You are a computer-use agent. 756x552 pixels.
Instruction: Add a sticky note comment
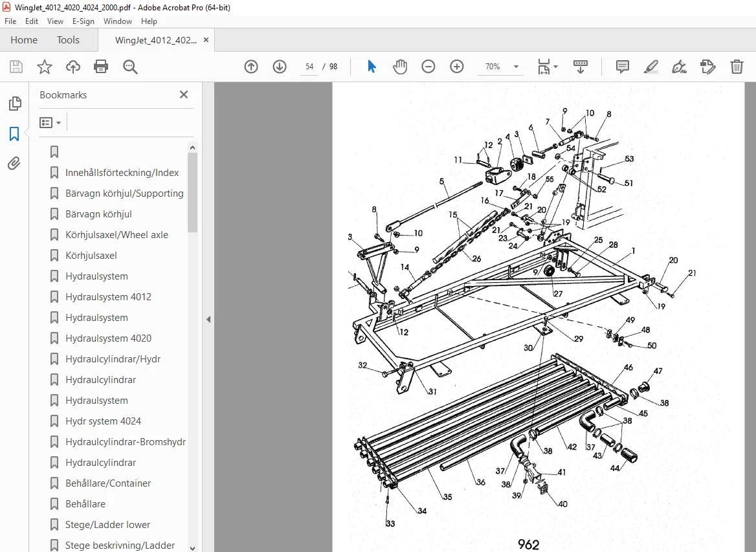pyautogui.click(x=623, y=67)
